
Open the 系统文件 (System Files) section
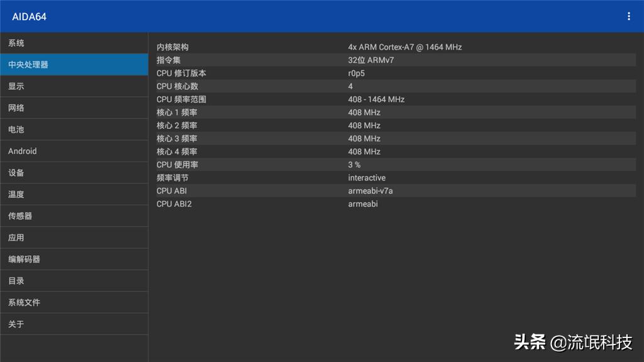[74, 302]
